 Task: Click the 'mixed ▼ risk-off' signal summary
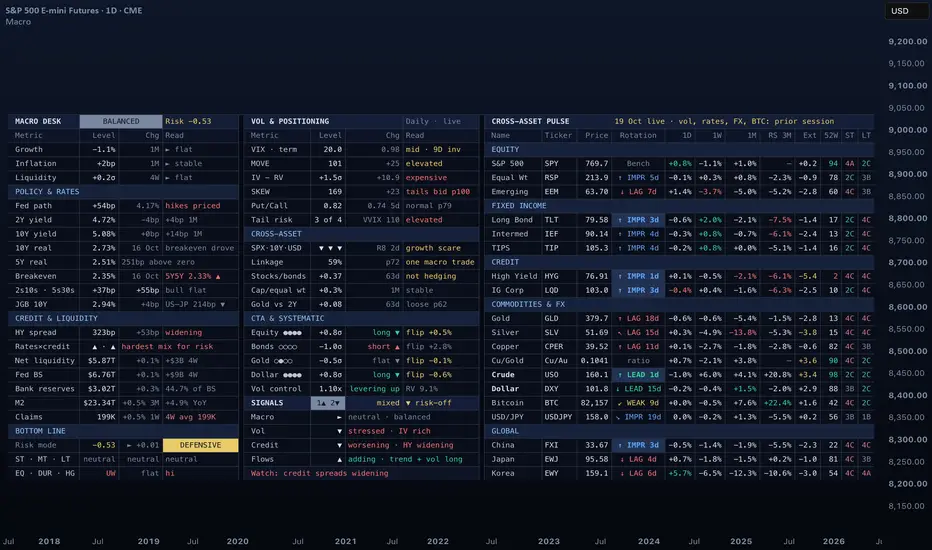(414, 403)
